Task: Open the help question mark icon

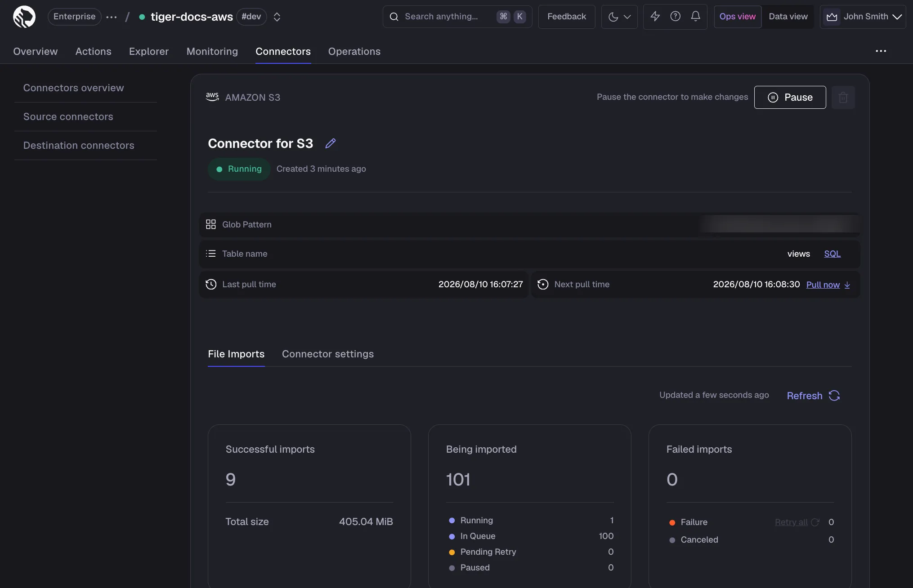Action: (675, 17)
